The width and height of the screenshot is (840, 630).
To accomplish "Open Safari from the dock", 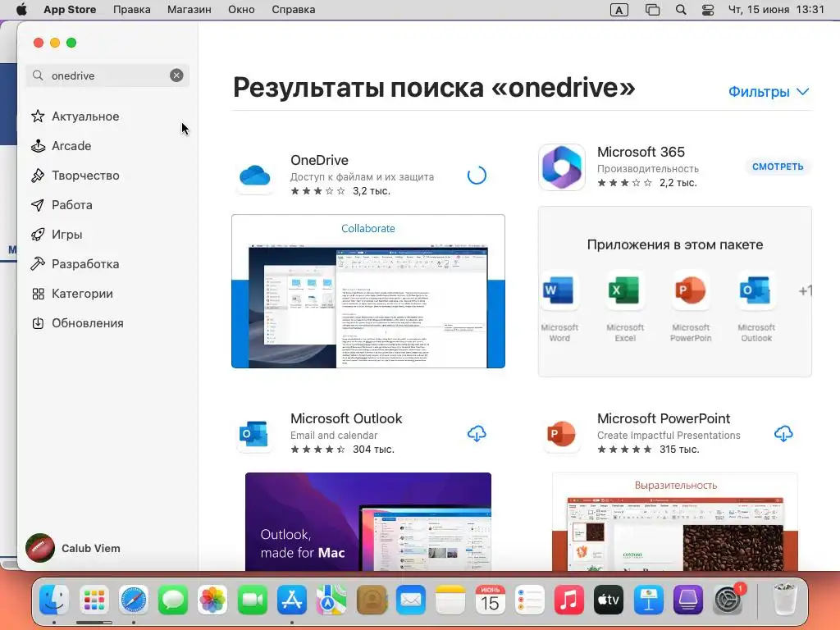I will (x=134, y=600).
